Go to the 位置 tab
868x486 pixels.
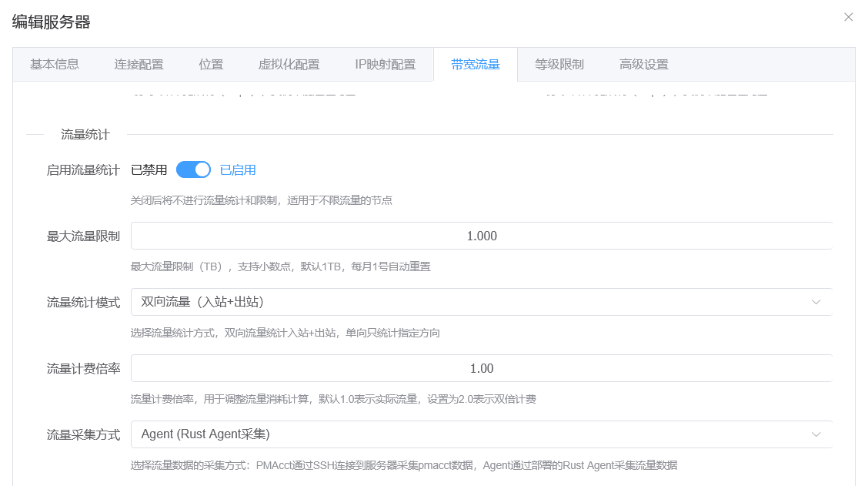211,65
